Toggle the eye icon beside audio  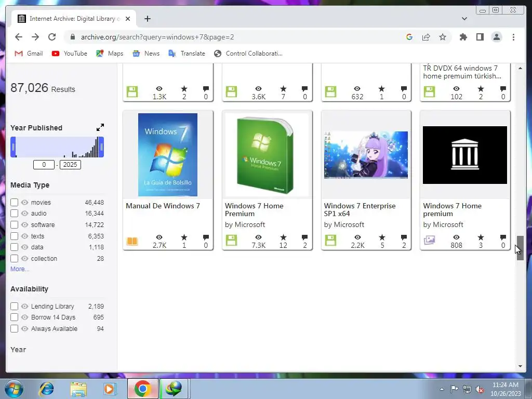[x=24, y=214]
